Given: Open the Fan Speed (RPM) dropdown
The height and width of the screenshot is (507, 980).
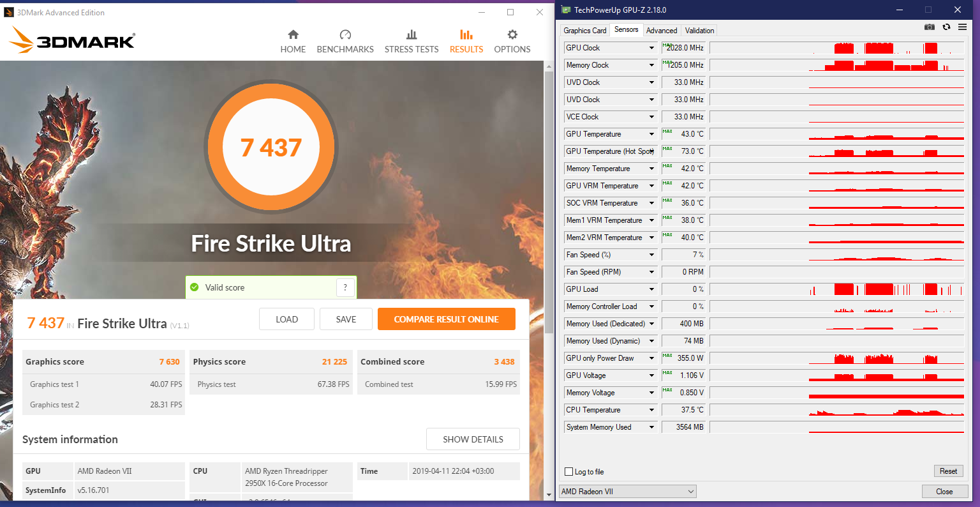Looking at the screenshot, I should pyautogui.click(x=651, y=272).
